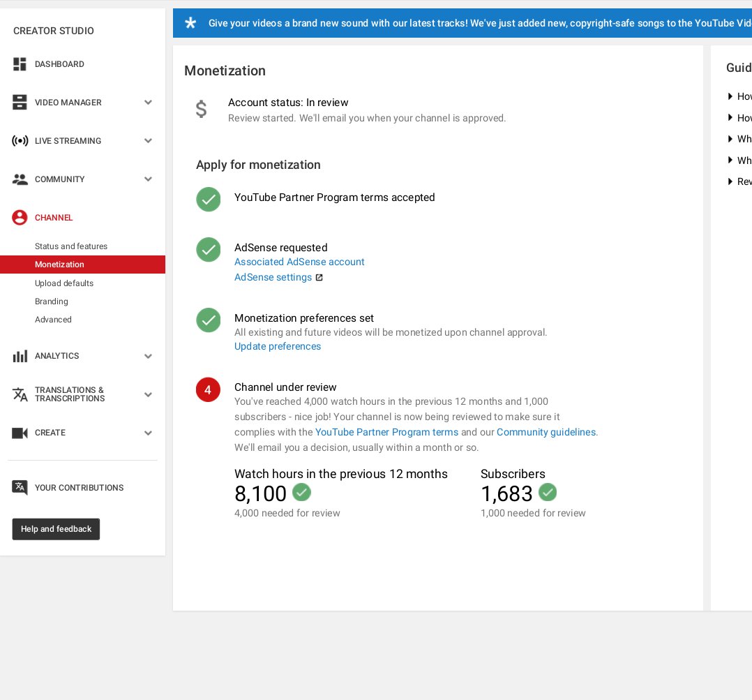Expand Translations & Transcriptions chevron
Screen dimensions: 752x700
click(x=148, y=394)
